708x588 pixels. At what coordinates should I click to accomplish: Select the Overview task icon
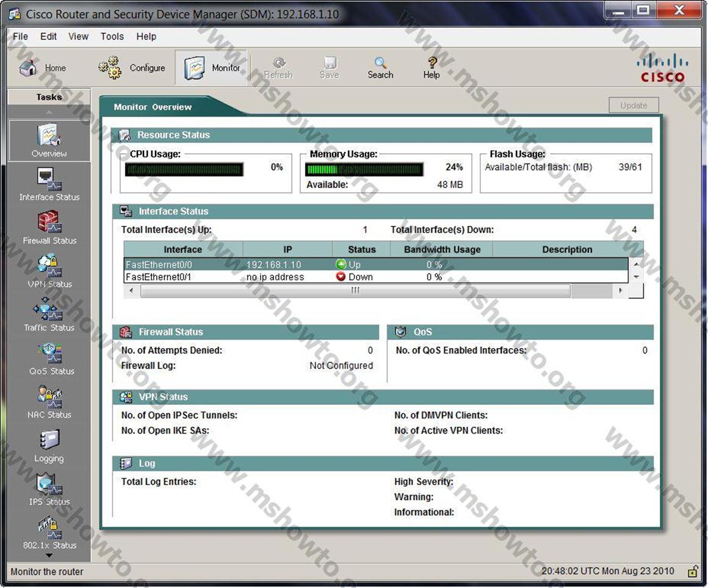[49, 140]
